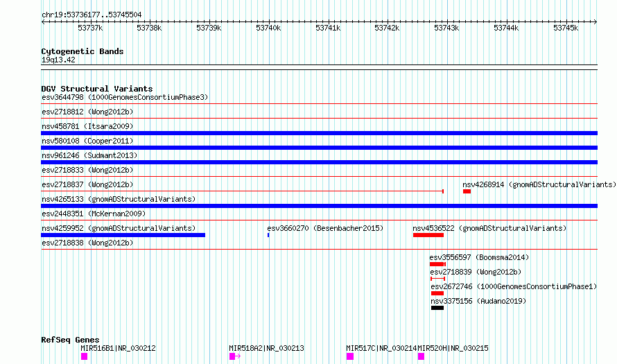The image size is (617, 364).
Task: Open the esv3660270 (Besenbacher2015) label
Action: (x=325, y=228)
